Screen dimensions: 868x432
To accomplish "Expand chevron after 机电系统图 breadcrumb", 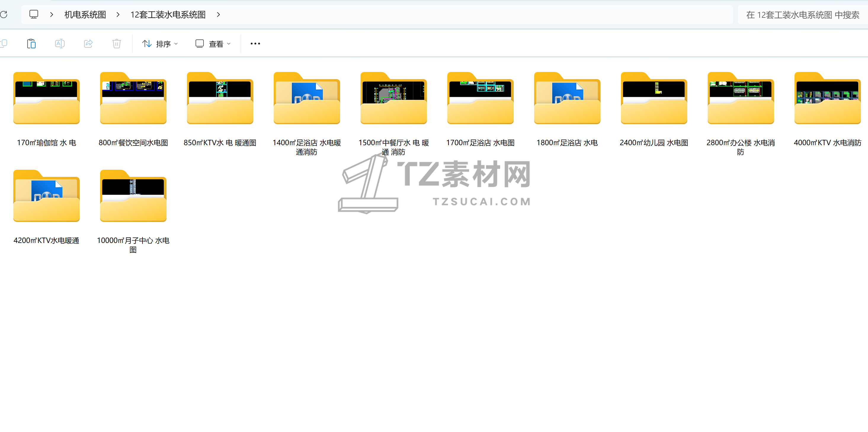I will [x=118, y=15].
